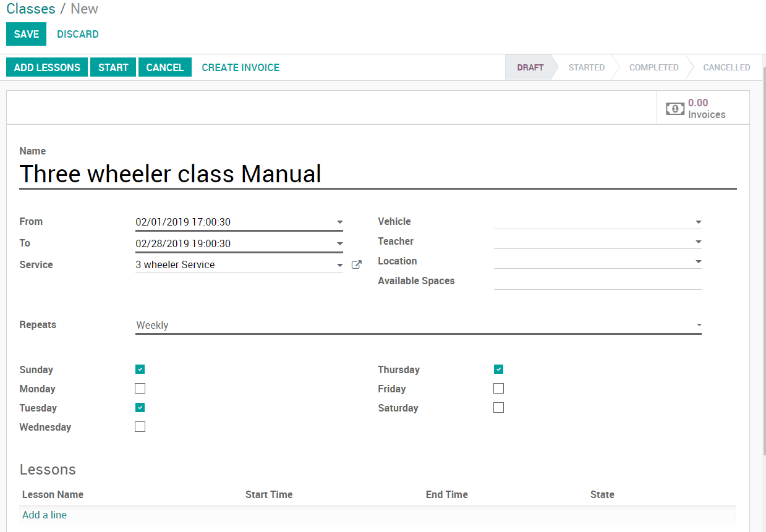Open the From date picker arrow
This screenshot has height=532, width=766.
pyautogui.click(x=339, y=222)
